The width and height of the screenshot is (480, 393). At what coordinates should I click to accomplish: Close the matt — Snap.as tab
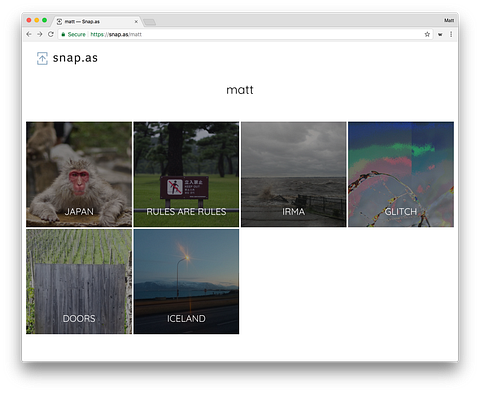[x=136, y=22]
